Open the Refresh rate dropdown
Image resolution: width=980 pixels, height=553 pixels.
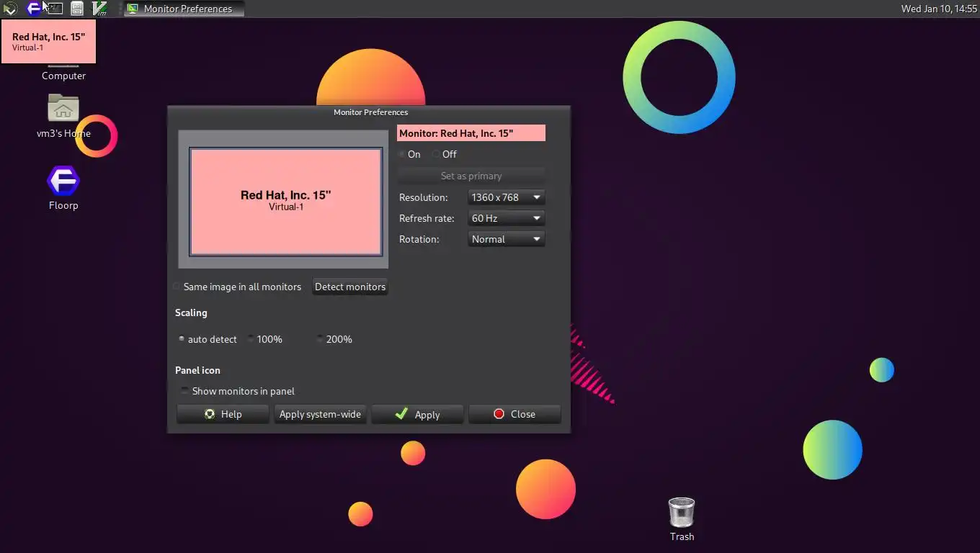click(x=506, y=218)
